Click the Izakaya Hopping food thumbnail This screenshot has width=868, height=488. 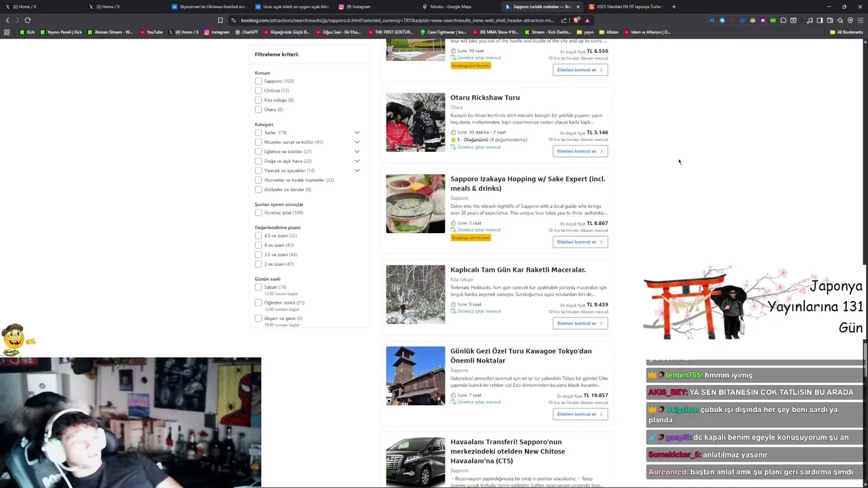[416, 203]
